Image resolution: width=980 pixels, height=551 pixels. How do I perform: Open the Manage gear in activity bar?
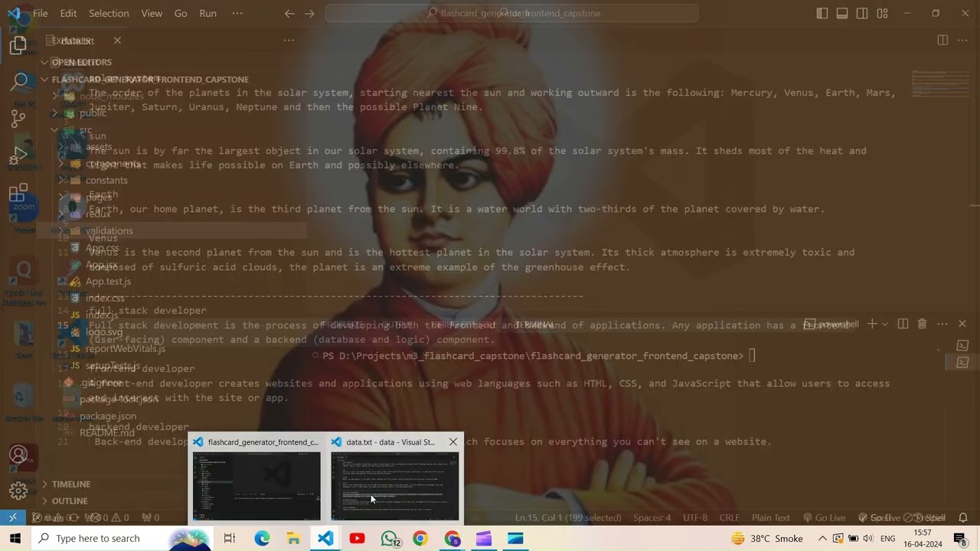pyautogui.click(x=18, y=490)
